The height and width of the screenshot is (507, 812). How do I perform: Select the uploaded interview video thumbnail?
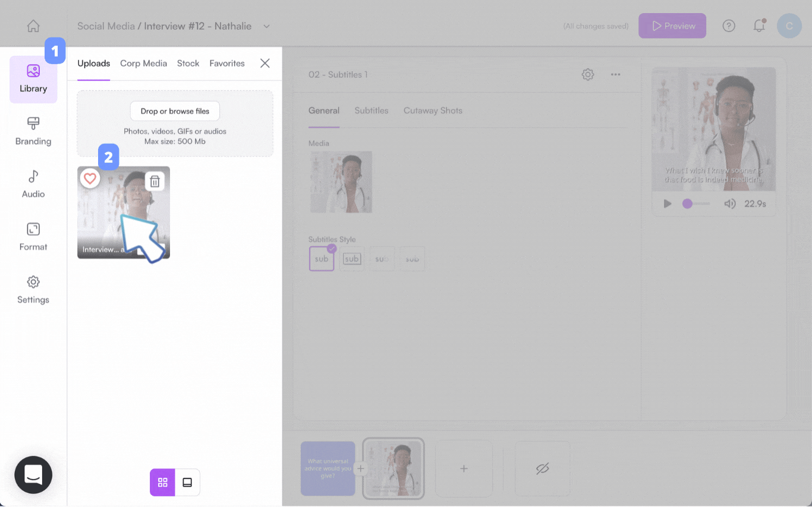tap(124, 213)
